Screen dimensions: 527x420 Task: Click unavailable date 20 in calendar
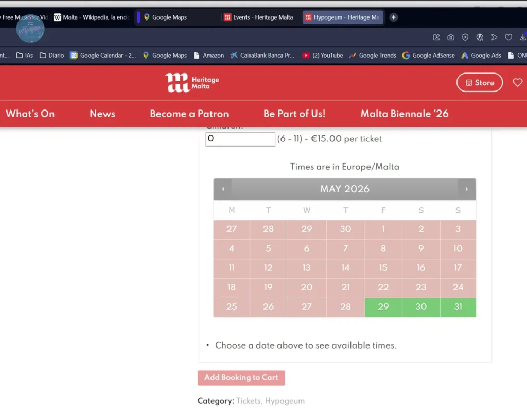point(307,287)
